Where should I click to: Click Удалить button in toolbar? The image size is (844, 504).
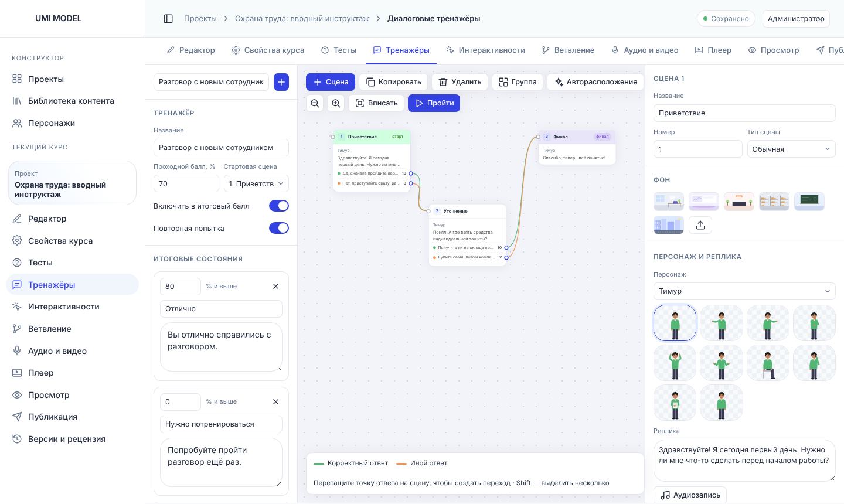(460, 82)
